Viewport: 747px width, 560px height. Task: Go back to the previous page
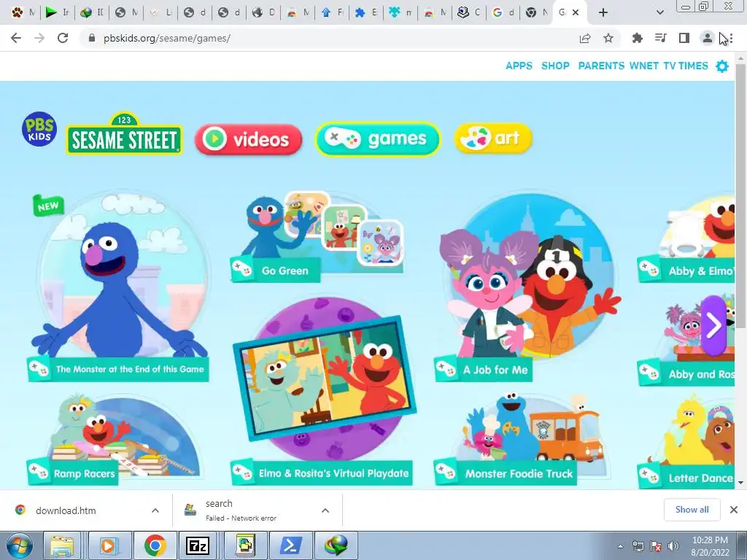(16, 38)
